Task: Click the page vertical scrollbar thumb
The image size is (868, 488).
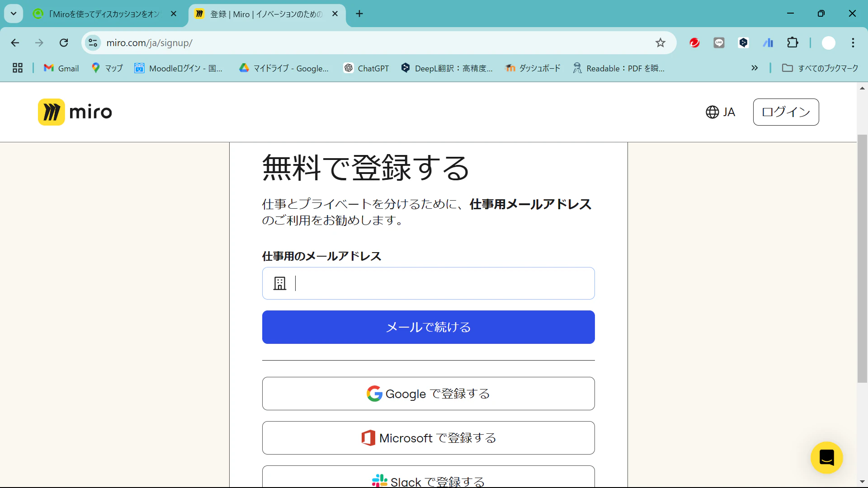Action: click(862, 258)
